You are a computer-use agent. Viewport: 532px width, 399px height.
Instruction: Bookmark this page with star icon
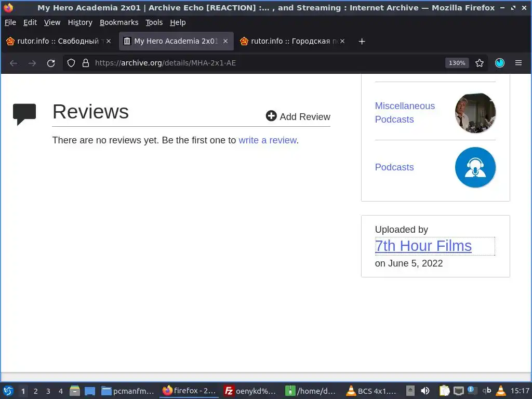(480, 63)
